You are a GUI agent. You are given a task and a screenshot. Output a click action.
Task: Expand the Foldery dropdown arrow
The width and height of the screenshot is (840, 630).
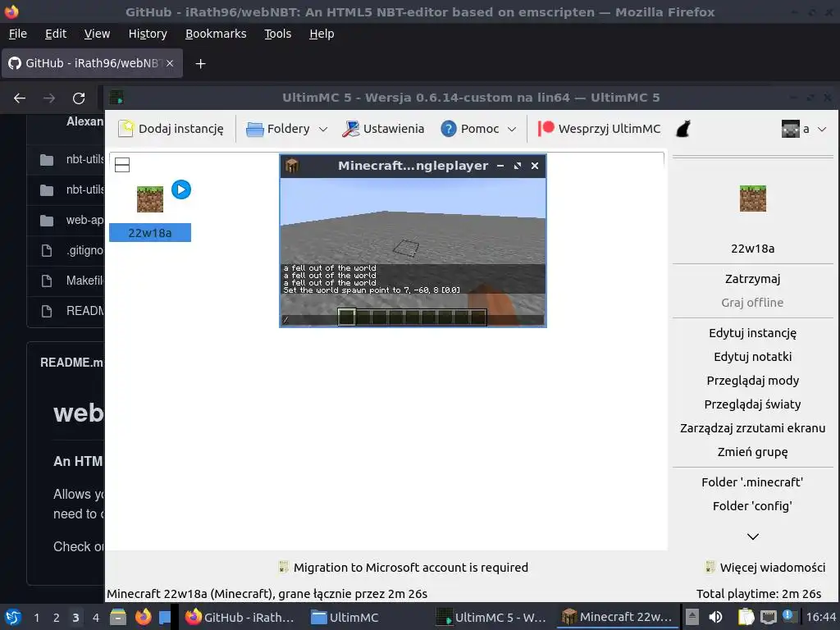tap(323, 129)
